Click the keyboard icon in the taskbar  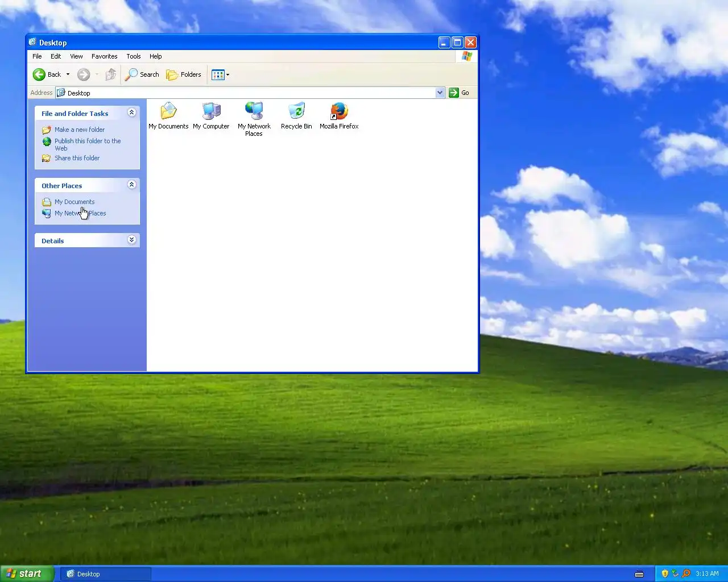pyautogui.click(x=639, y=574)
